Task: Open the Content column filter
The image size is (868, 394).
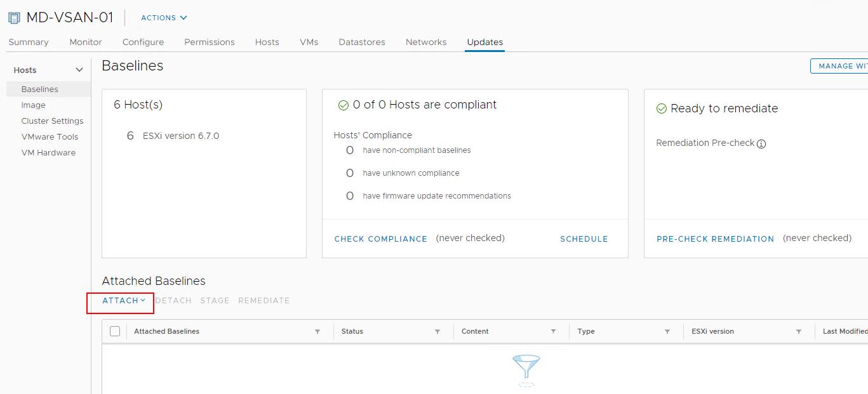Action: point(553,332)
